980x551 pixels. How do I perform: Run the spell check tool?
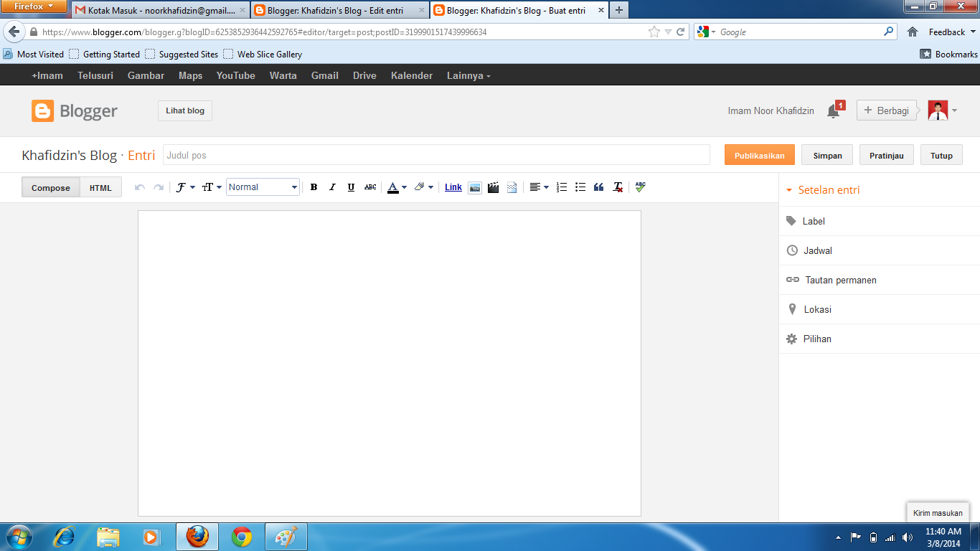[640, 187]
